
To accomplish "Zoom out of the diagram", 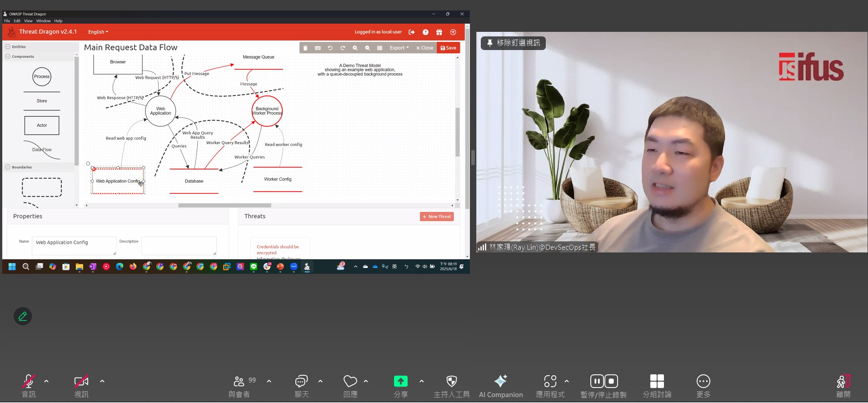I will [x=367, y=48].
